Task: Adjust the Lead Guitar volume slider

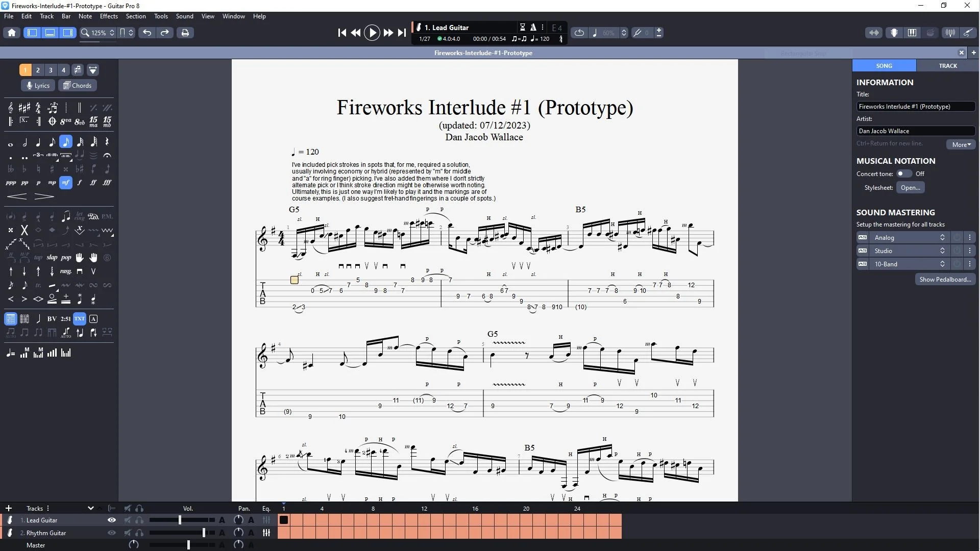Action: (180, 520)
